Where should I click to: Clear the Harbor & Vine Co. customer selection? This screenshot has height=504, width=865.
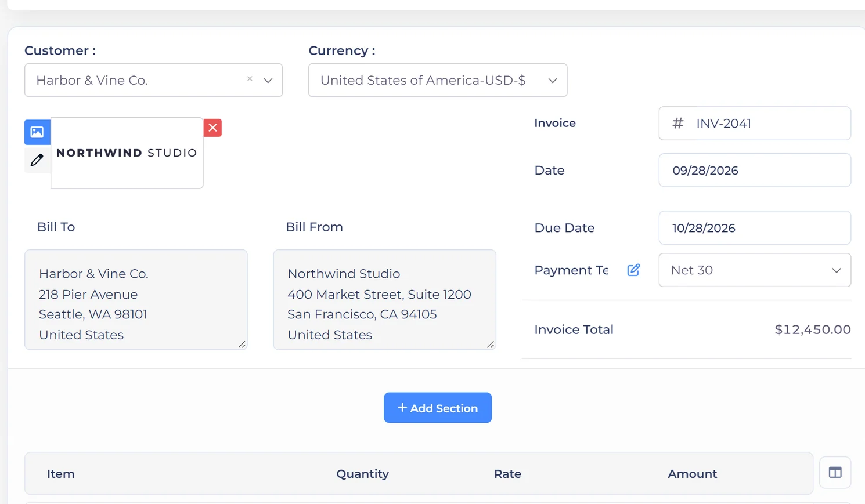250,79
